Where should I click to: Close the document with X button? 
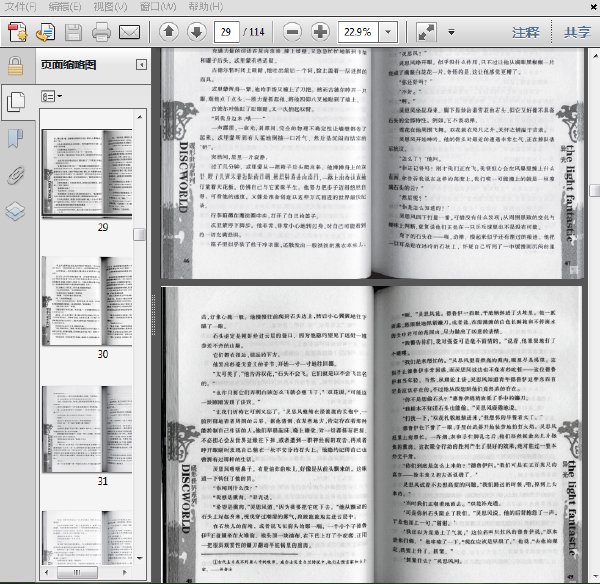pyautogui.click(x=593, y=7)
